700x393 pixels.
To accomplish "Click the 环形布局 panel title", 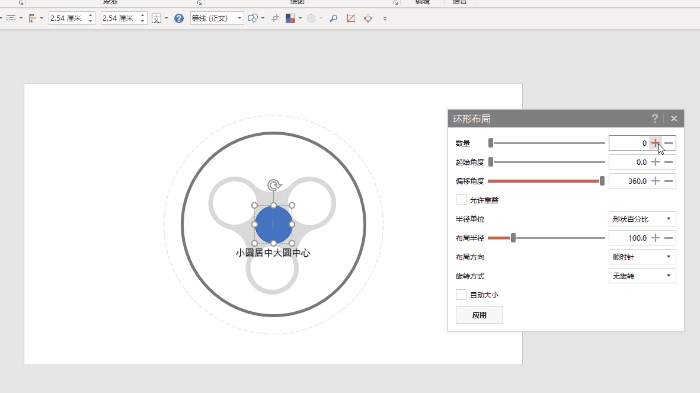I will (471, 119).
